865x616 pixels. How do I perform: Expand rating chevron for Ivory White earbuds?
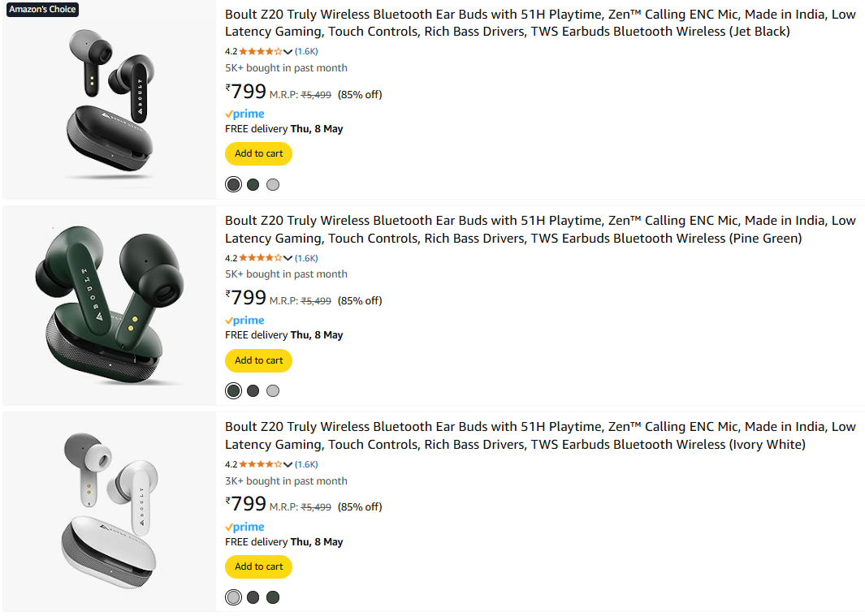tap(288, 465)
